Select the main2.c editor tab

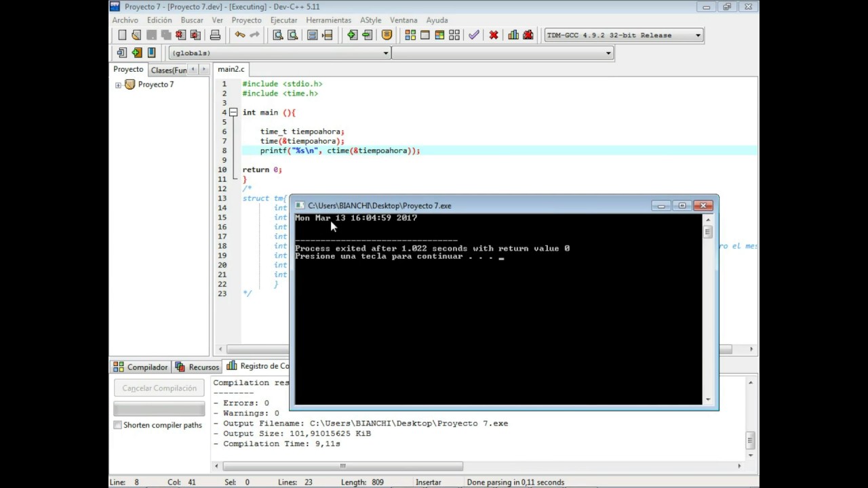[x=231, y=69]
